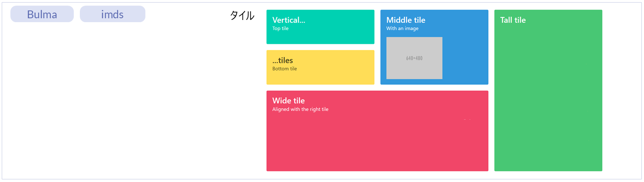Click empty lower area of green tile
Image resolution: width=644 pixels, height=182 pixels.
(x=548, y=130)
